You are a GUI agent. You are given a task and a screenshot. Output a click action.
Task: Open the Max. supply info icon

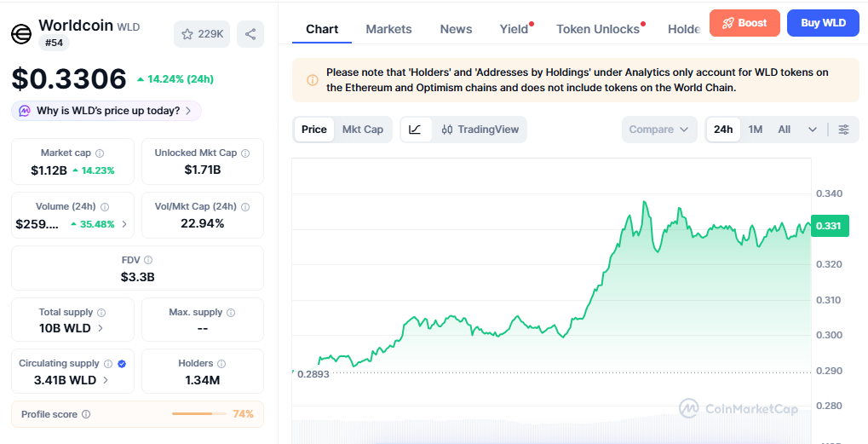[231, 313]
